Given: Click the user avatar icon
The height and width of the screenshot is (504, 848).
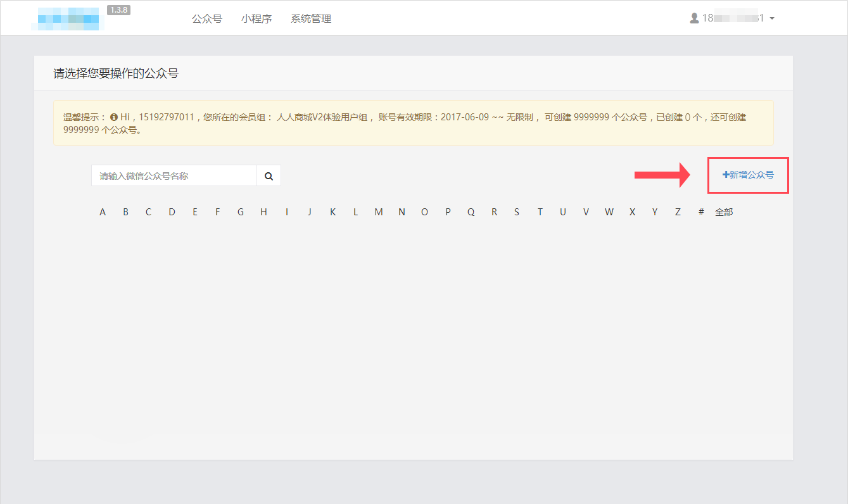Looking at the screenshot, I should click(694, 18).
